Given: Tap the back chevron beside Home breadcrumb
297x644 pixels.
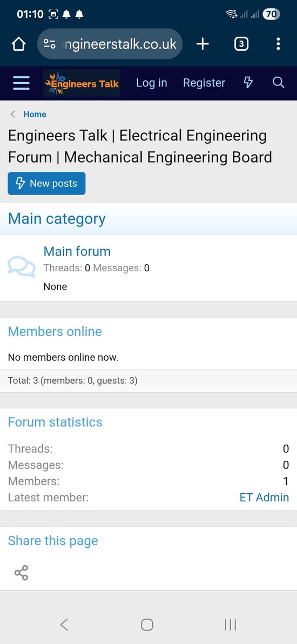Looking at the screenshot, I should coord(13,115).
